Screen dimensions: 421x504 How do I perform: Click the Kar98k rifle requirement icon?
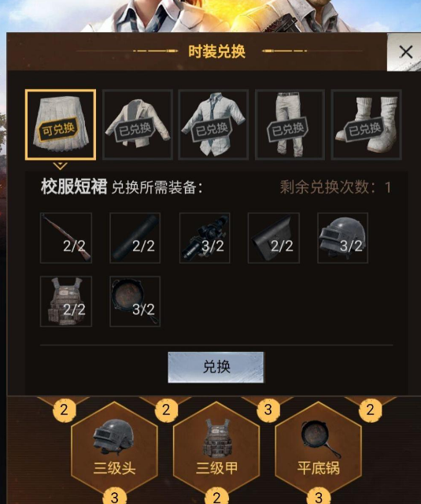[x=66, y=238]
